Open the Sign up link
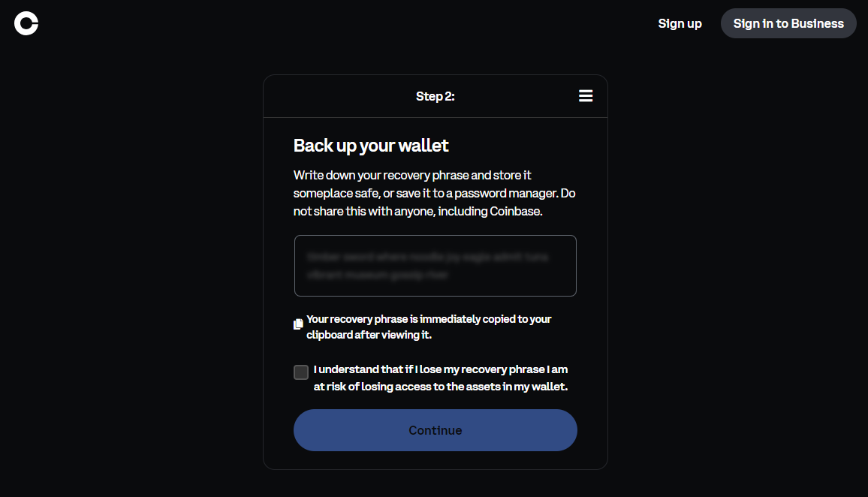Image resolution: width=868 pixels, height=497 pixels. coord(680,23)
